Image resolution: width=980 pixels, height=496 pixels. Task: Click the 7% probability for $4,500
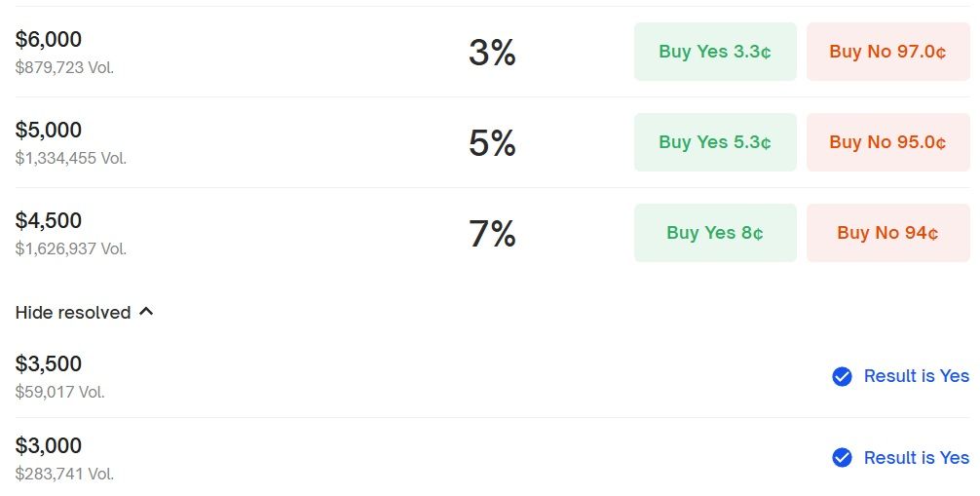(493, 234)
